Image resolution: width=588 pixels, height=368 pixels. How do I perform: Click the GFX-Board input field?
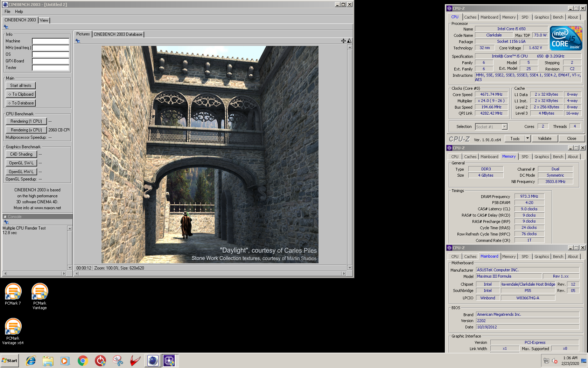pos(51,61)
